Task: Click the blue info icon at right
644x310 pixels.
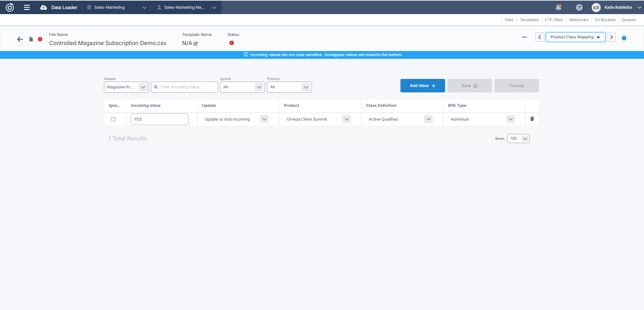Action: (624, 38)
